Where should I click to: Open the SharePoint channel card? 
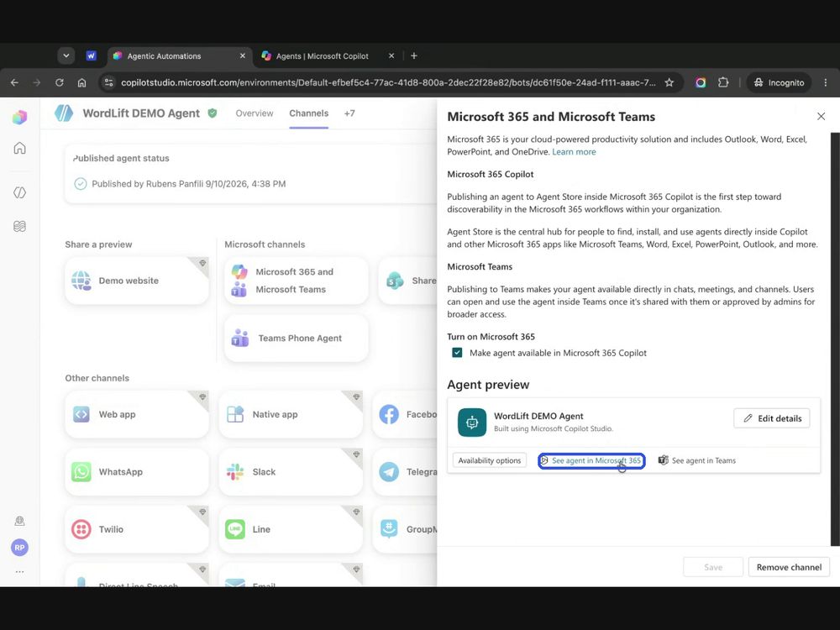pyautogui.click(x=407, y=281)
